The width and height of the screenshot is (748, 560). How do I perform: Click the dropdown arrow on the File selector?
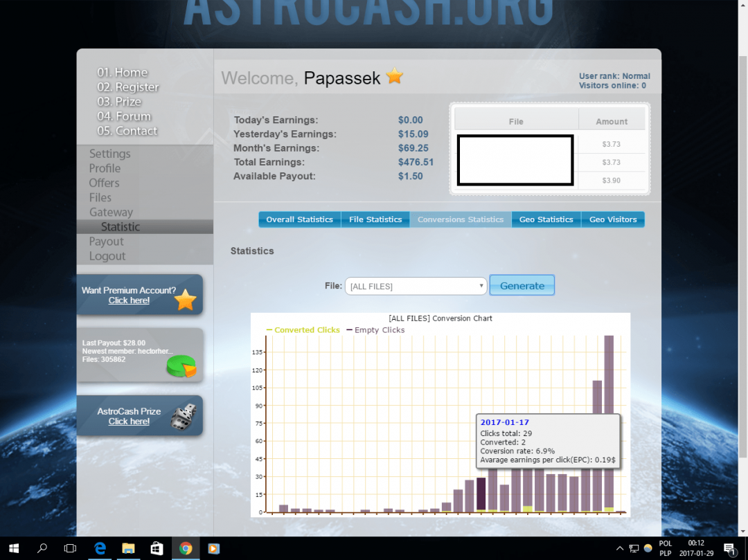481,285
